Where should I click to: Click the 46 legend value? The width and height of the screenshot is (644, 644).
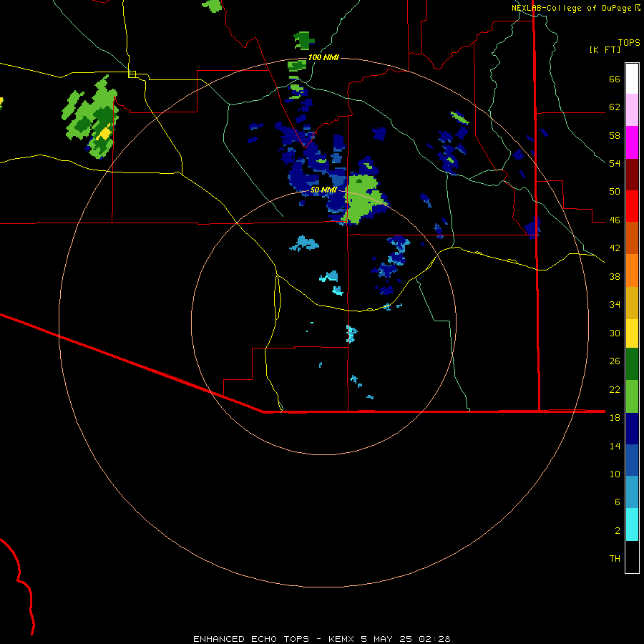615,220
